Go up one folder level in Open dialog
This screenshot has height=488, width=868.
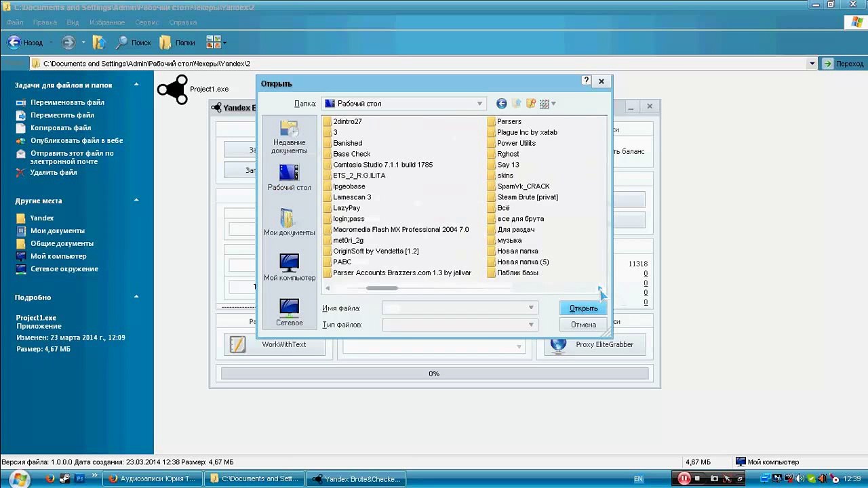[517, 104]
